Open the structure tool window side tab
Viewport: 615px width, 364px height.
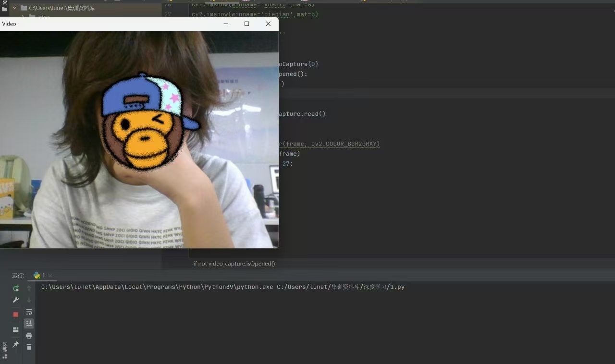[5, 350]
